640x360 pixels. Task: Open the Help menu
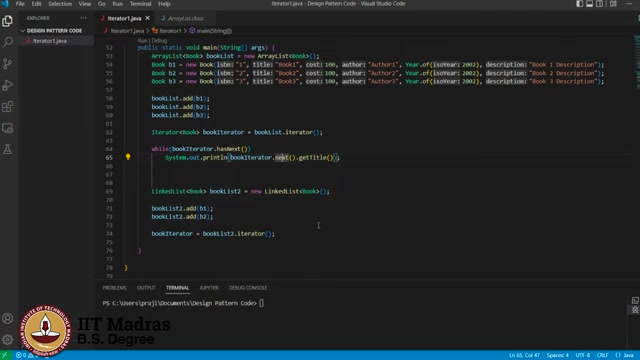pos(164,4)
